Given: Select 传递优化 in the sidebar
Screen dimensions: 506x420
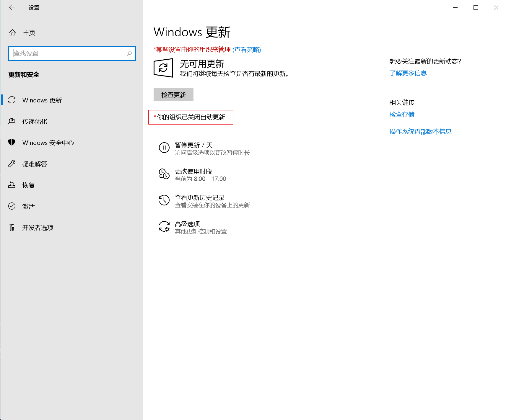Looking at the screenshot, I should click(x=35, y=122).
